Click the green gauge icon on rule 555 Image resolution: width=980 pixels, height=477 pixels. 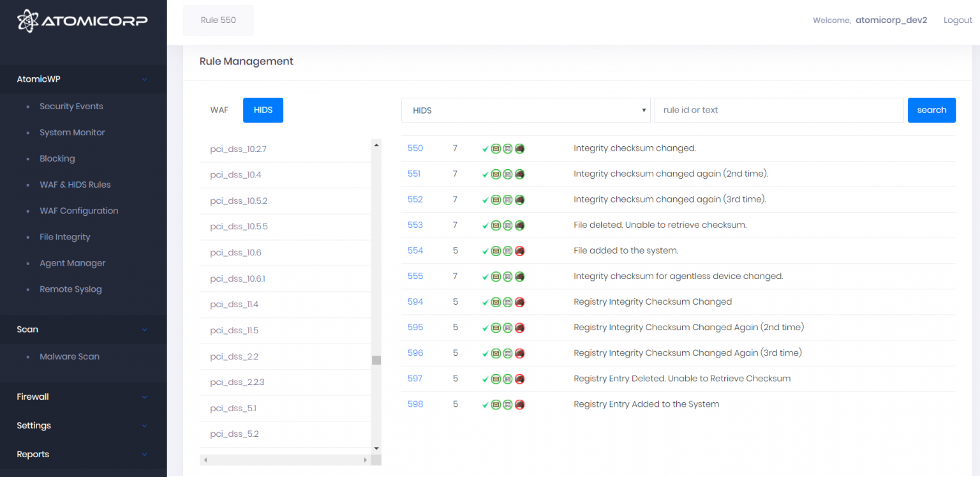[x=519, y=276]
